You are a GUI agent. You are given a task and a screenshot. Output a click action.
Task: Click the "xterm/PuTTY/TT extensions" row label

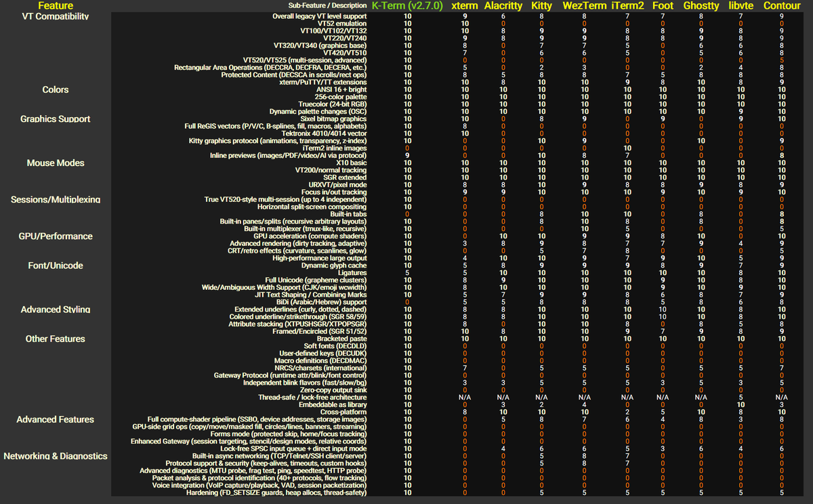pos(323,82)
